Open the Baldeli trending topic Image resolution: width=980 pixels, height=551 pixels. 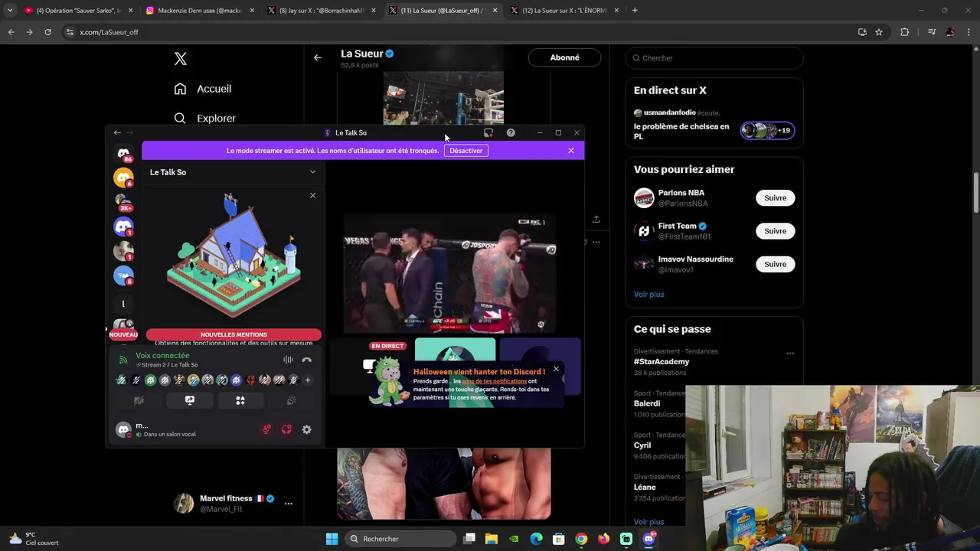[647, 403]
